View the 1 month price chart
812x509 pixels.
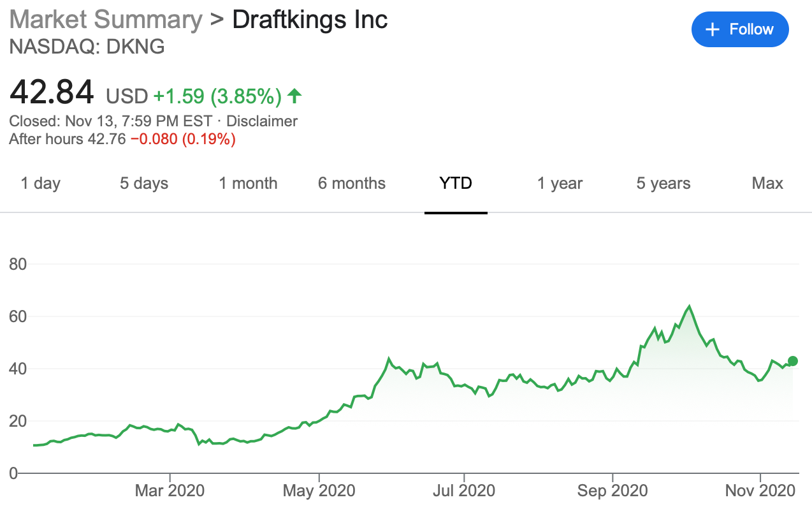click(248, 183)
